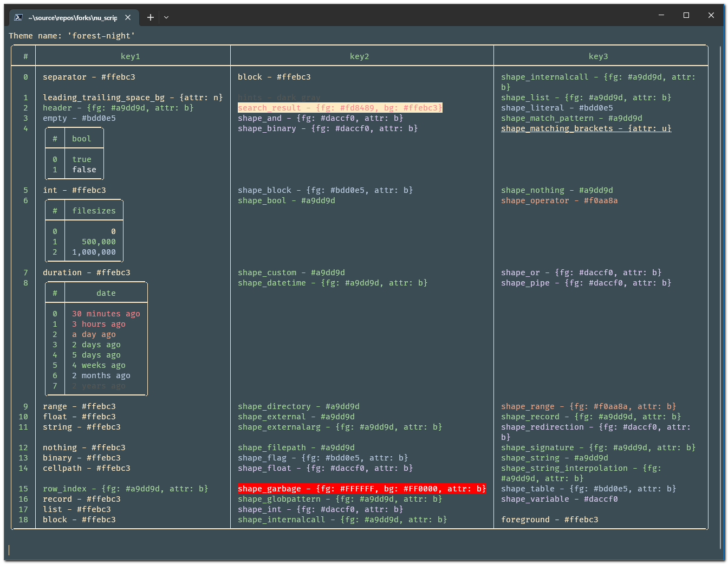
Task: Open a new terminal tab with the plus button
Action: [151, 17]
